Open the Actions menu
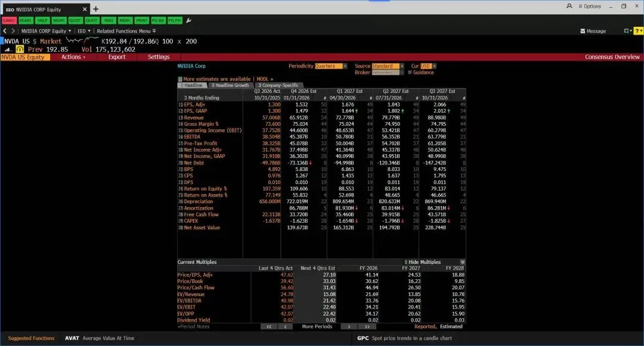This screenshot has width=644, height=346. click(73, 57)
